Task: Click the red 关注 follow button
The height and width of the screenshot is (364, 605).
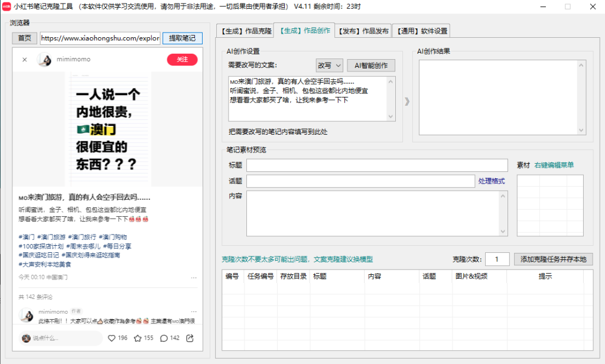Action: click(182, 60)
